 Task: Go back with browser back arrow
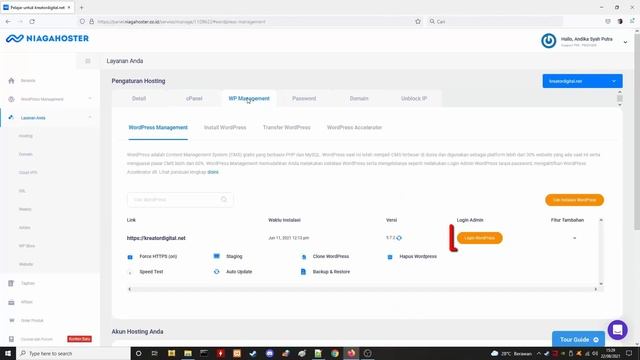[x=9, y=22]
